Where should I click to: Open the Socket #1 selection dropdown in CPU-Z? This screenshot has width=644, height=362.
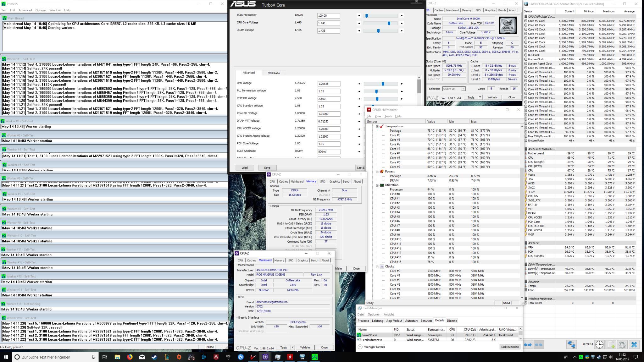click(453, 89)
